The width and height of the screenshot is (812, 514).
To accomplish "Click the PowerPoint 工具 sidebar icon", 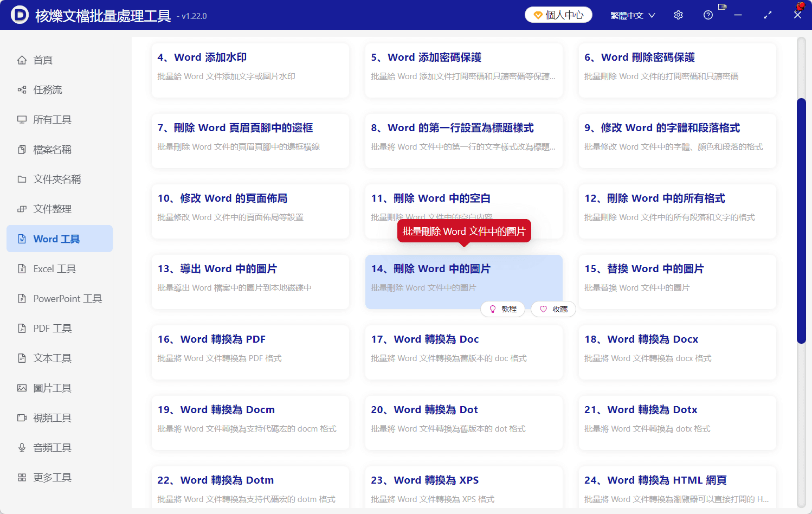I will click(22, 298).
